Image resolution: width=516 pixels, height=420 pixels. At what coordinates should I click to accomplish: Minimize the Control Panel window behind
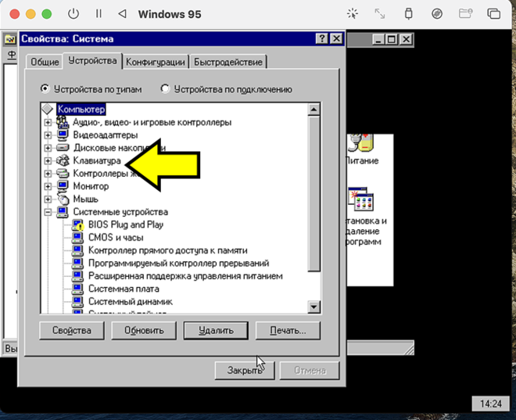tap(378, 40)
